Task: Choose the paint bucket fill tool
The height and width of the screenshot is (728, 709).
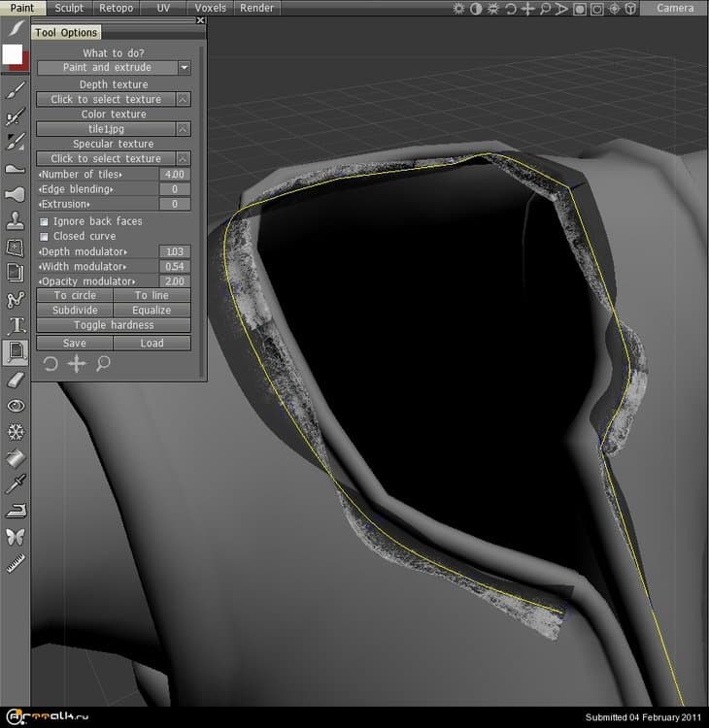Action: (15, 457)
